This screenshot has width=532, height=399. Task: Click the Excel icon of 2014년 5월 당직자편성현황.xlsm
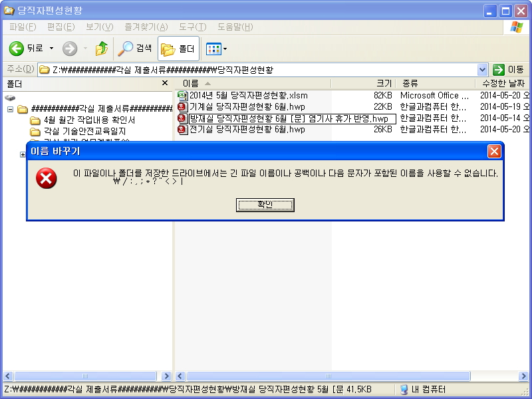[x=182, y=95]
